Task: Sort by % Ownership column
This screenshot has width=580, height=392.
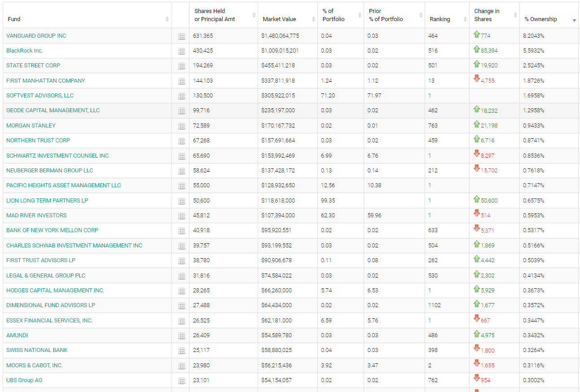Action: click(x=549, y=15)
